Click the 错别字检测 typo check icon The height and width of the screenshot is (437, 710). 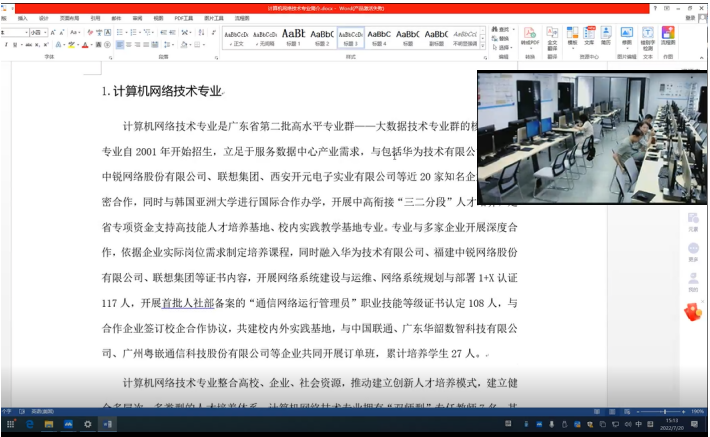647,37
